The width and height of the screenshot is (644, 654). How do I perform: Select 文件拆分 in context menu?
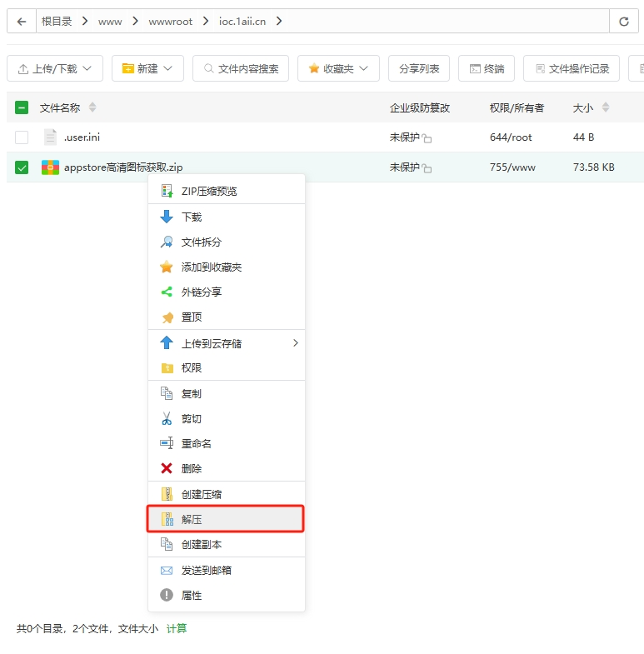tap(227, 242)
